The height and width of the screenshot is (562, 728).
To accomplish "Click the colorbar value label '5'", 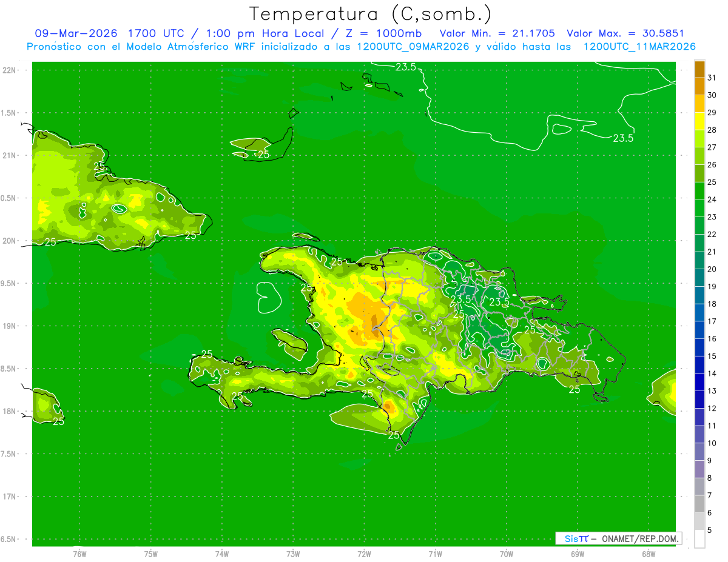I will pyautogui.click(x=710, y=530).
